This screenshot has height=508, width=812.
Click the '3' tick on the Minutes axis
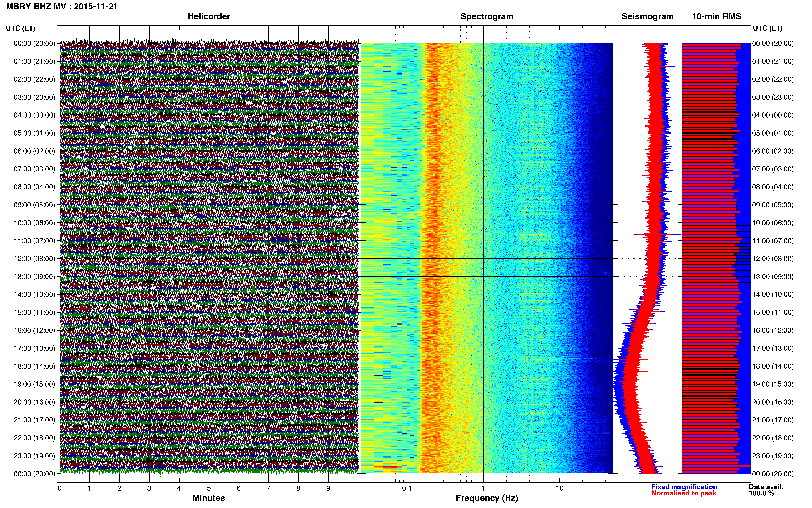(149, 488)
